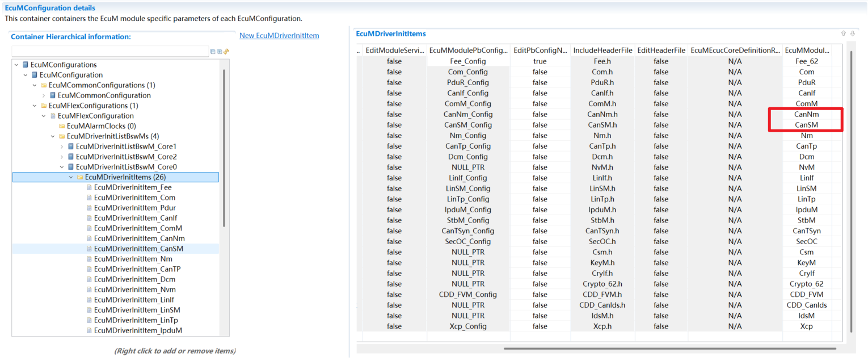
Task: Click the move down arrow icon
Action: (852, 33)
